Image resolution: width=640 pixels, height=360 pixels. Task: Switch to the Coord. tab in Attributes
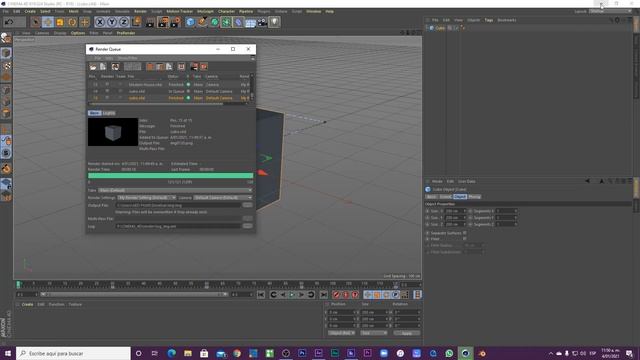pyautogui.click(x=445, y=197)
